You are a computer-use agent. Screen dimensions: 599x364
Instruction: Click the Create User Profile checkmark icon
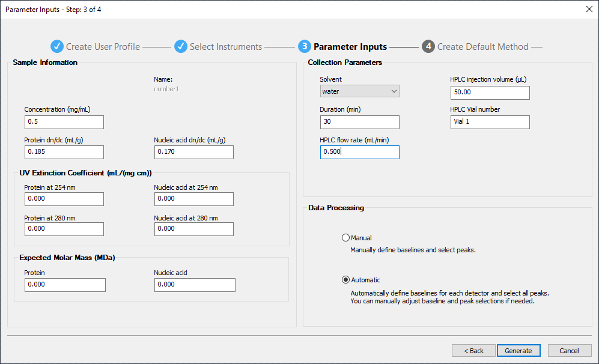click(56, 47)
